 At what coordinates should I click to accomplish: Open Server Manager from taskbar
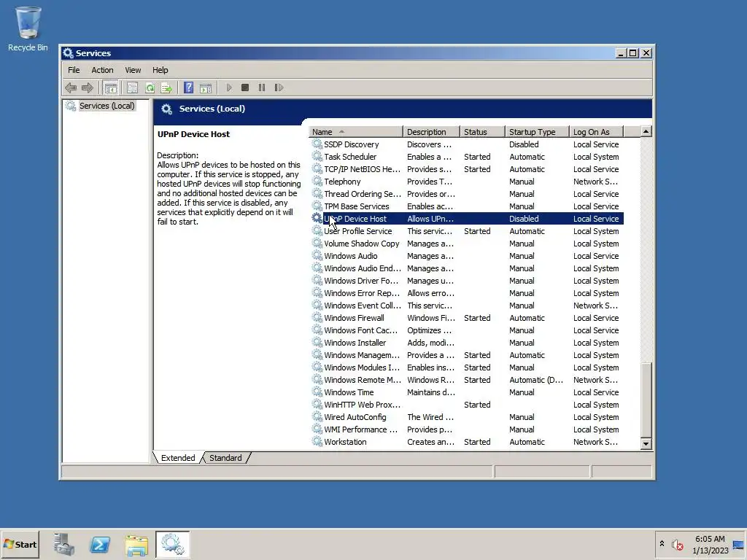point(64,544)
